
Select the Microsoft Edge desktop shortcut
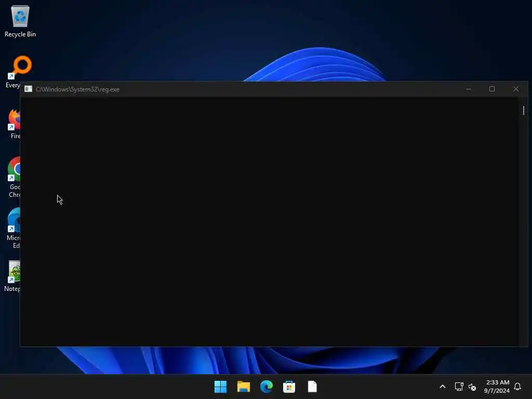point(14,228)
